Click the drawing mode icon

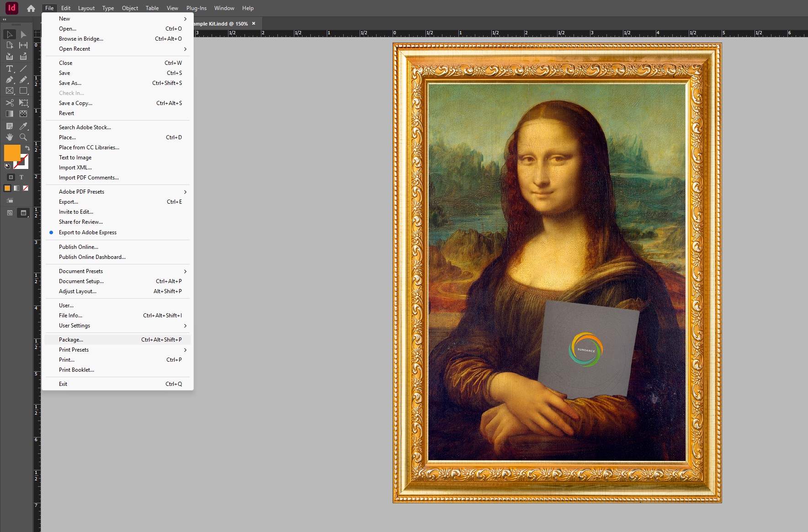click(x=10, y=213)
